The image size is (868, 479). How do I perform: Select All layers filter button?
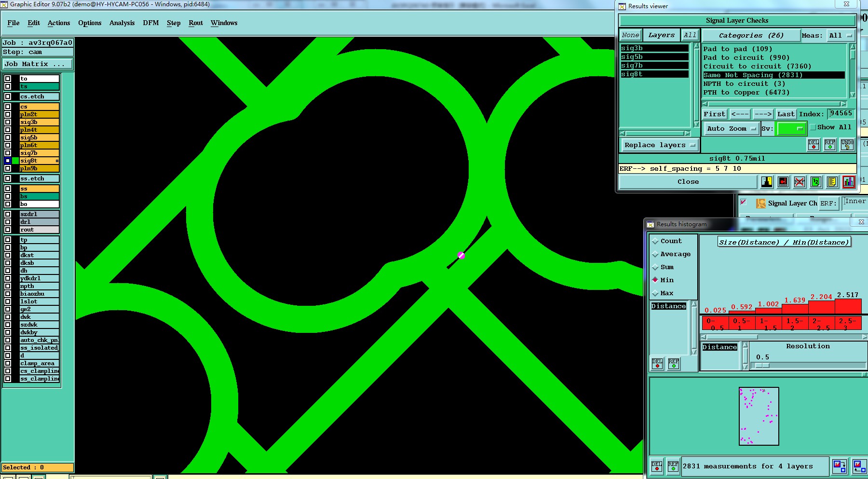pyautogui.click(x=690, y=35)
